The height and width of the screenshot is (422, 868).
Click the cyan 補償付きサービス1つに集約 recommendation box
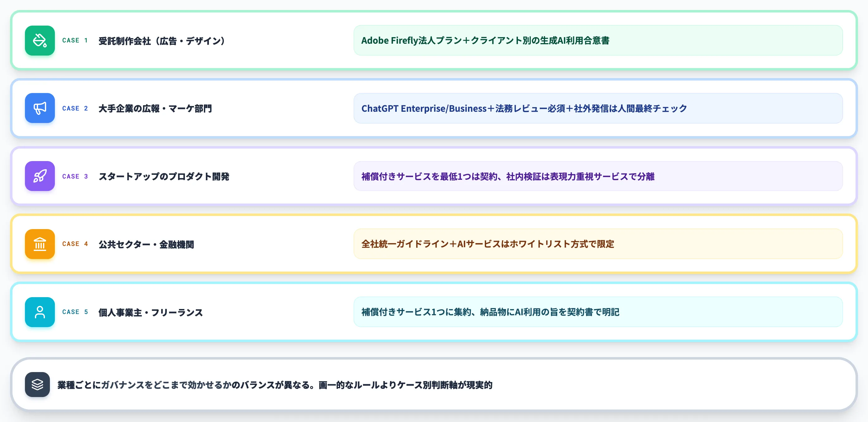pyautogui.click(x=598, y=312)
